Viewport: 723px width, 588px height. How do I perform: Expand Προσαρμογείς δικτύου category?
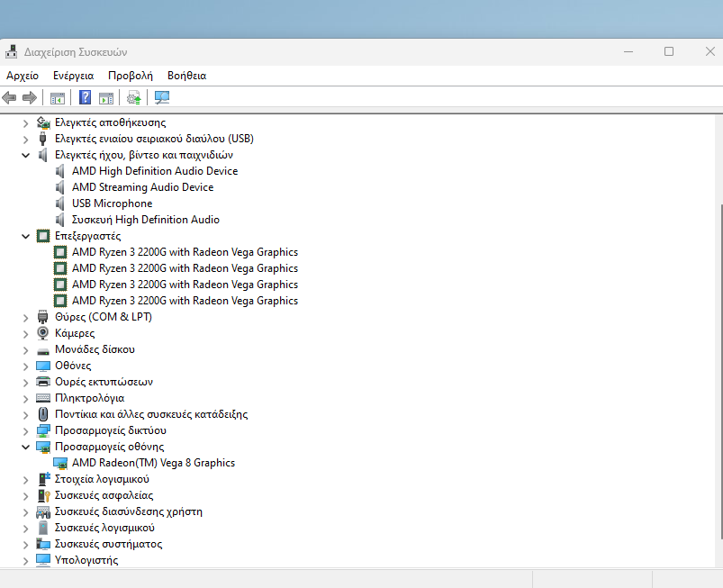[26, 431]
